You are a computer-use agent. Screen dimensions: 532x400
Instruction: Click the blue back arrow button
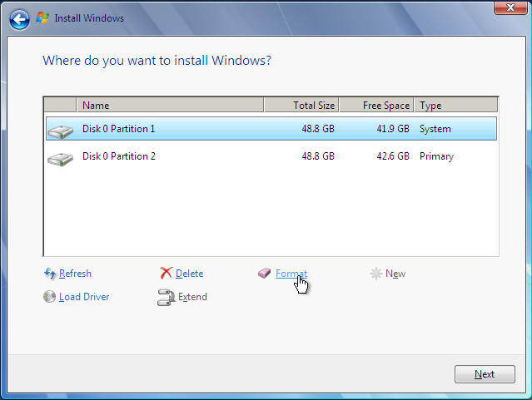tap(20, 17)
